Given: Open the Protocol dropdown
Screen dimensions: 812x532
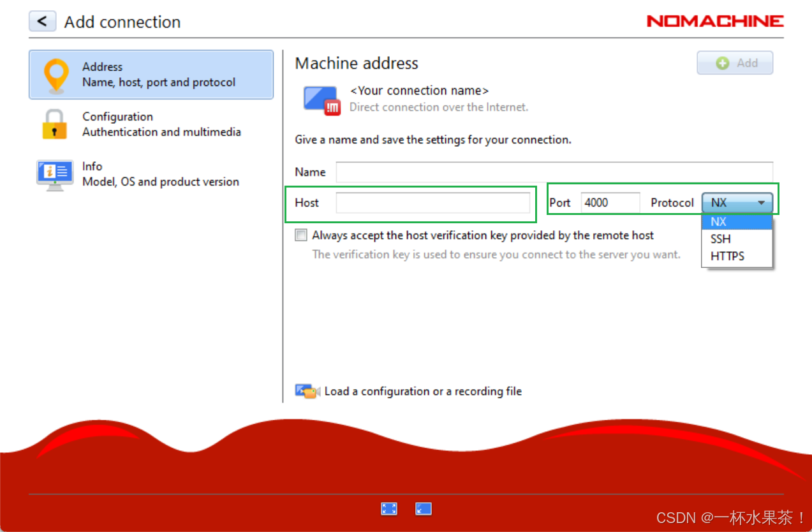Looking at the screenshot, I should (737, 203).
